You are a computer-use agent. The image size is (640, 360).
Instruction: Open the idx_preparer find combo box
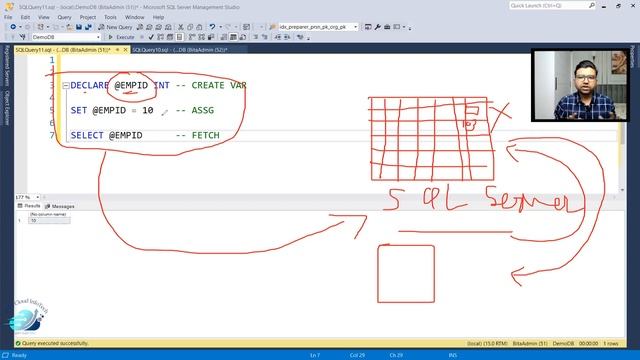tap(318, 27)
